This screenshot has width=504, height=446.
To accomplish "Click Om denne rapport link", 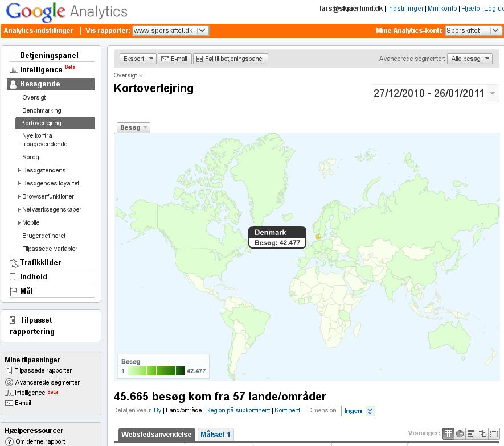I will click(40, 442).
